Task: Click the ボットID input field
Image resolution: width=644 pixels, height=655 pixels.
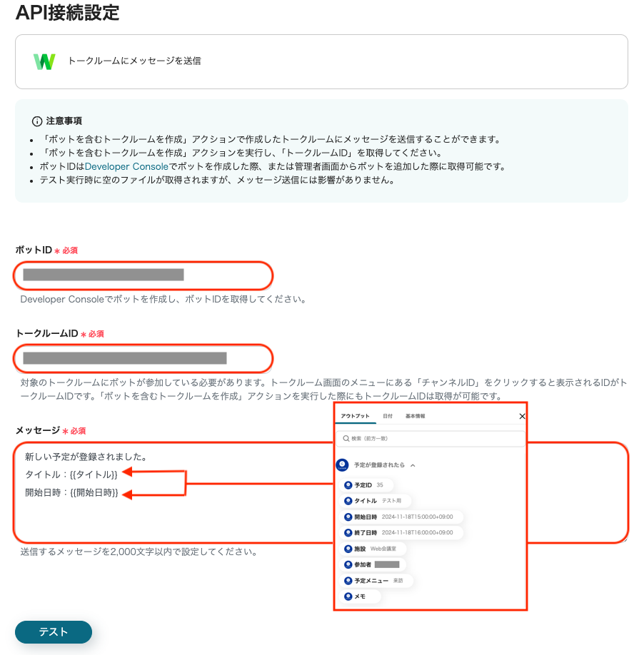Action: [x=144, y=275]
